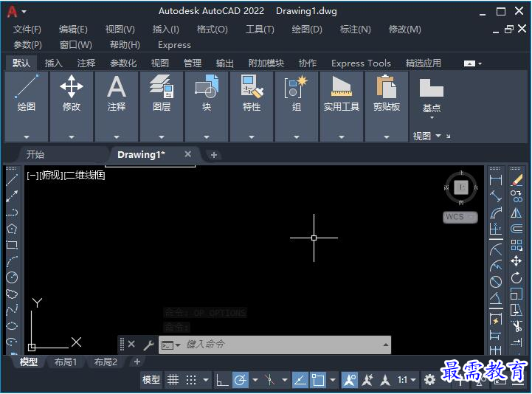Open the 视图 panel dropdown arrow

tap(438, 136)
